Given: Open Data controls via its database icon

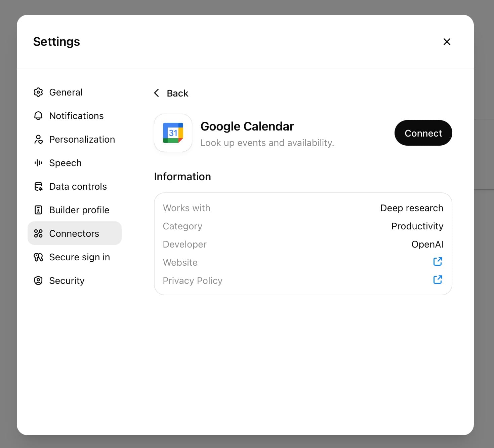Looking at the screenshot, I should [38, 186].
